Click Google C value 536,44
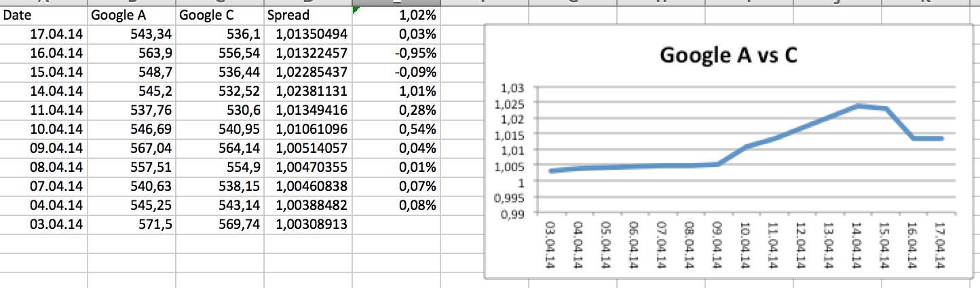This screenshot has height=288, width=980. 220,72
